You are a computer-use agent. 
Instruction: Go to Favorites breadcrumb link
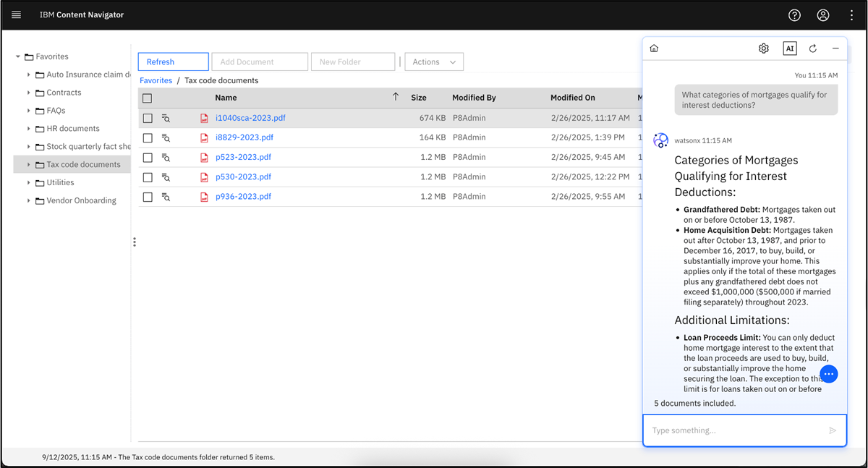[x=156, y=81]
